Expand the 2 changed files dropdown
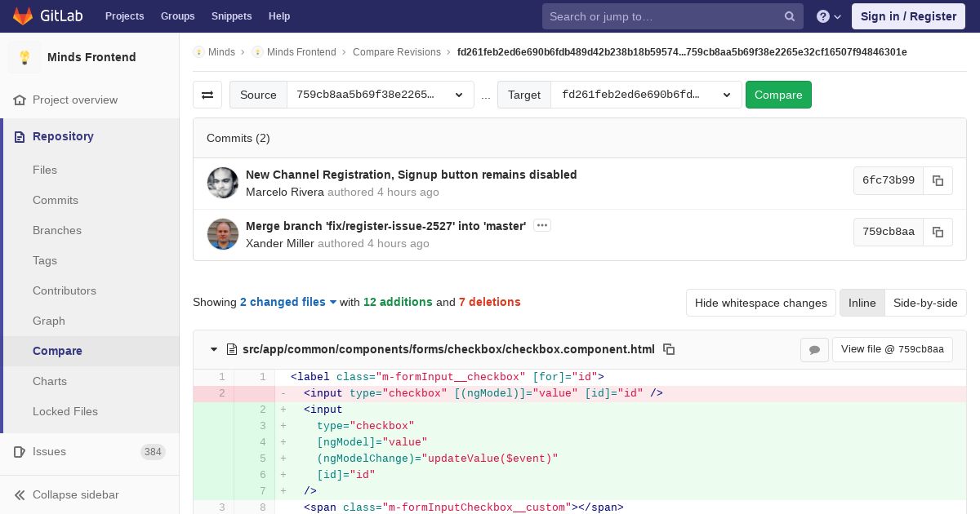This screenshot has height=514, width=980. [288, 302]
